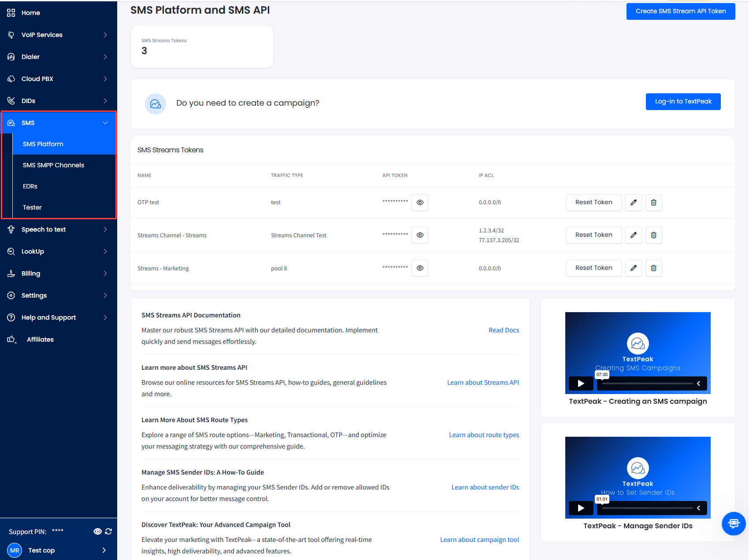The image size is (749, 560).
Task: Play the How to Set Sender IDs video
Action: pyautogui.click(x=581, y=508)
